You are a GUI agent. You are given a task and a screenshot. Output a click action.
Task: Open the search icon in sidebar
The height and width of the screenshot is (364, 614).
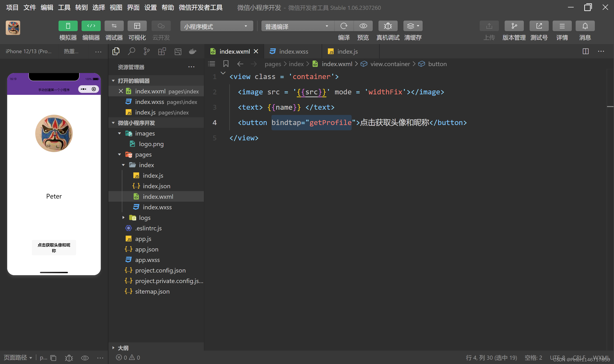(x=131, y=51)
